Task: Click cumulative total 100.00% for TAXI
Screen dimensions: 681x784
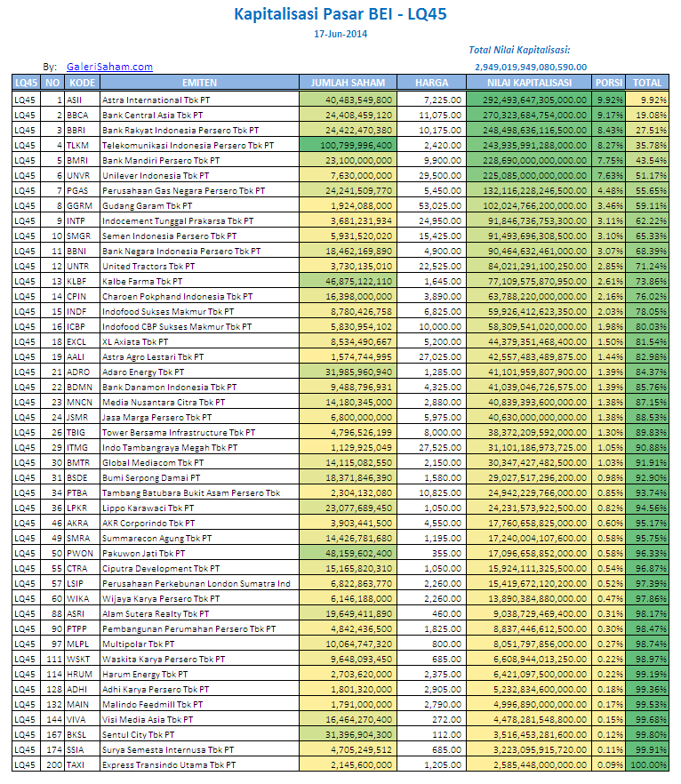Action: tap(647, 765)
